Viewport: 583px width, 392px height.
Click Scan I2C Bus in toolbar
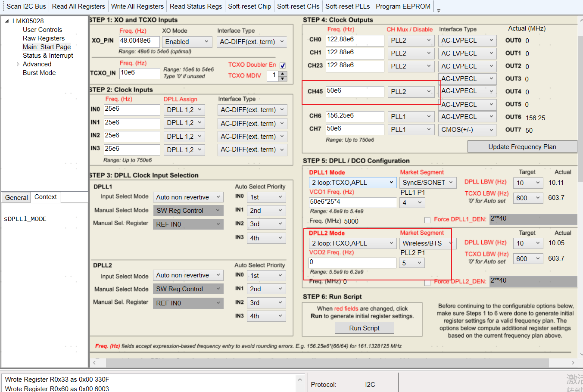[x=26, y=6]
